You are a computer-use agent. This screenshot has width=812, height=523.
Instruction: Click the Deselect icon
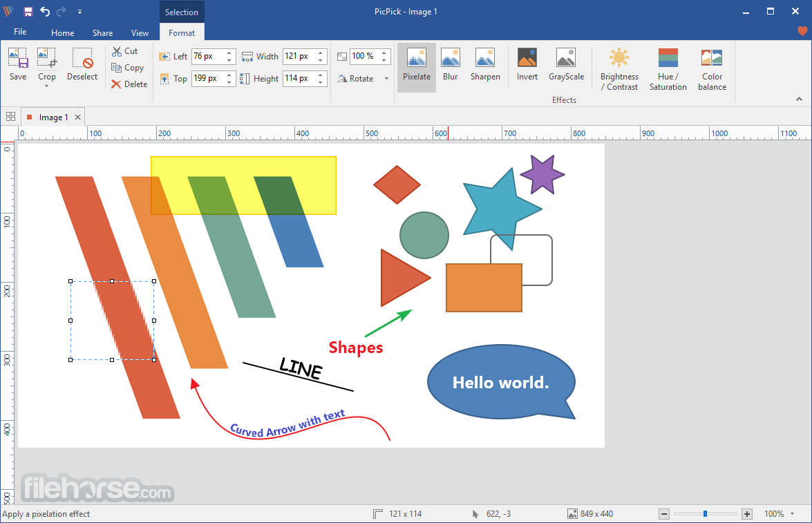coord(82,58)
